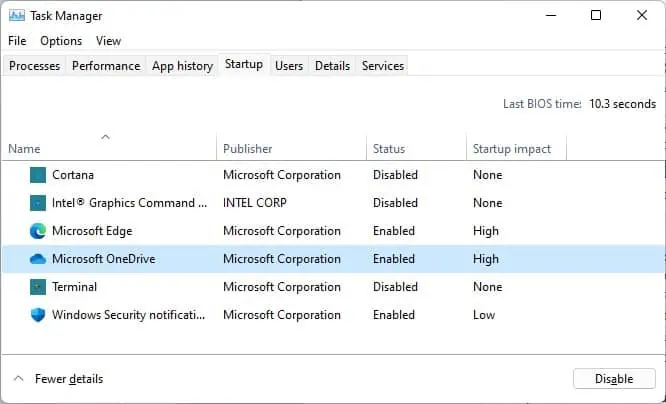Click the Cortana app icon
Screen dimensions: 666x404
click(x=38, y=175)
